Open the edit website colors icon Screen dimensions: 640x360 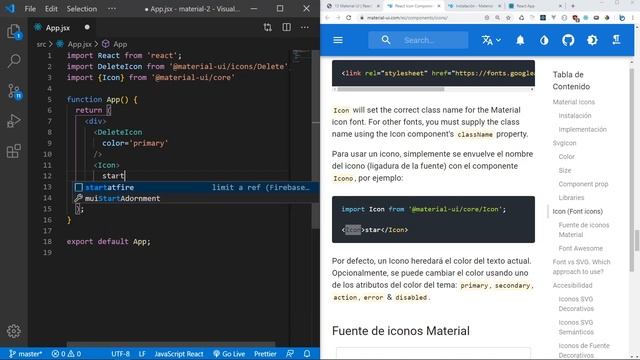click(544, 40)
